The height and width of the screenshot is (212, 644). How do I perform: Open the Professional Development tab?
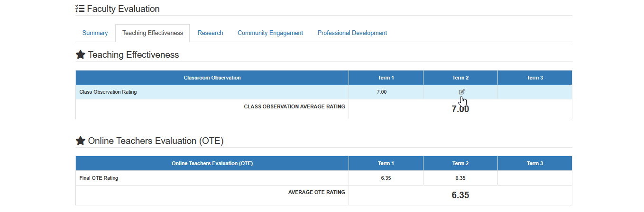pos(352,33)
